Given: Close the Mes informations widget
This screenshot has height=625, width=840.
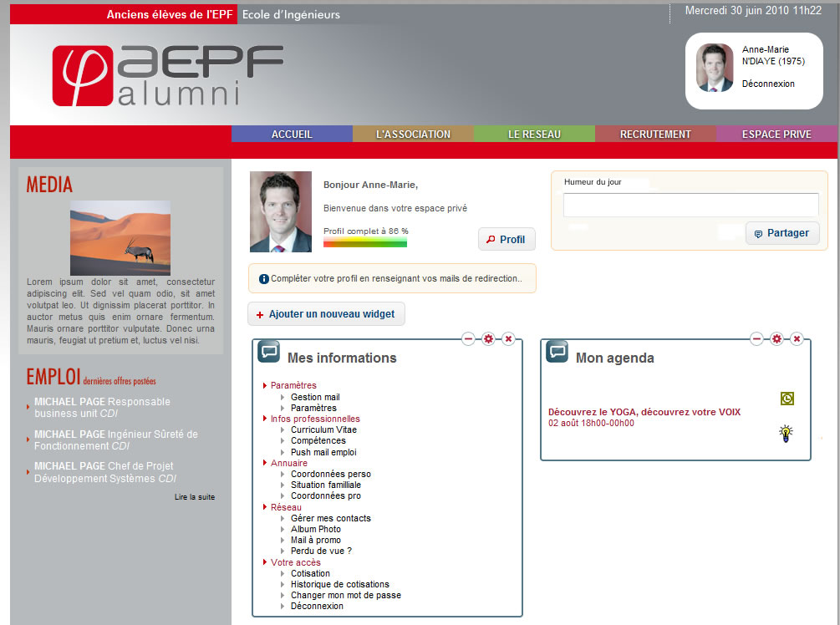Looking at the screenshot, I should tap(508, 338).
